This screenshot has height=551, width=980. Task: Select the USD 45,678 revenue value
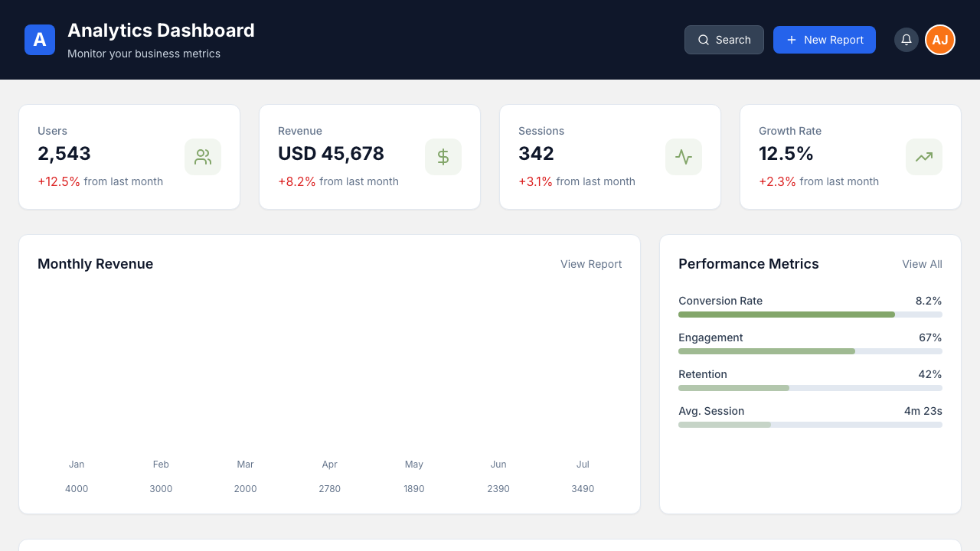pyautogui.click(x=331, y=154)
